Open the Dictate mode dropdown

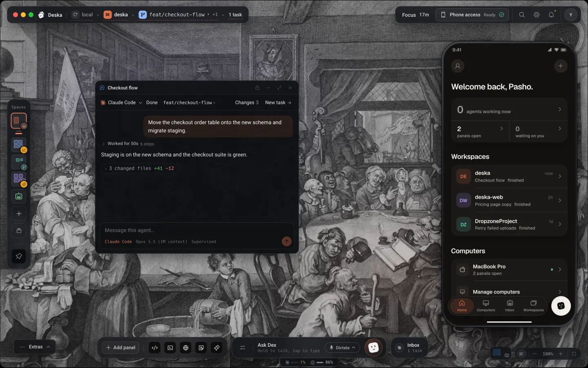[342, 348]
